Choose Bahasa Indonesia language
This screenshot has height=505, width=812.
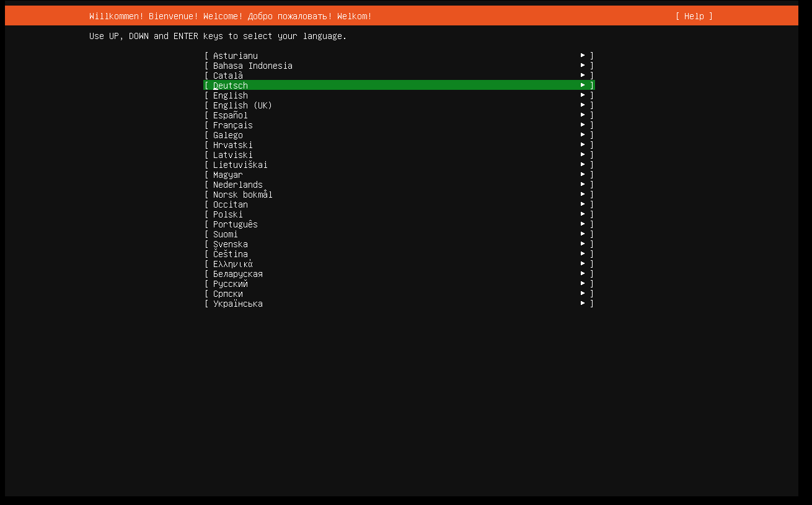252,66
